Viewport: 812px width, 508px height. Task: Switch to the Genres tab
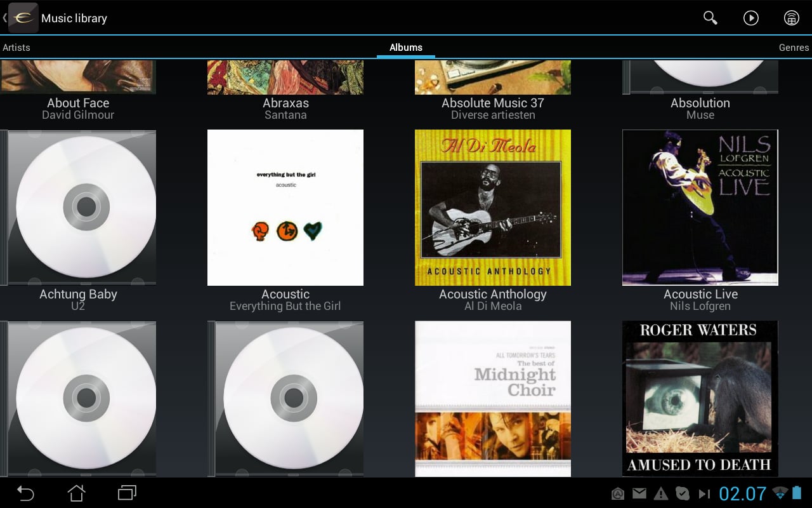pyautogui.click(x=794, y=48)
